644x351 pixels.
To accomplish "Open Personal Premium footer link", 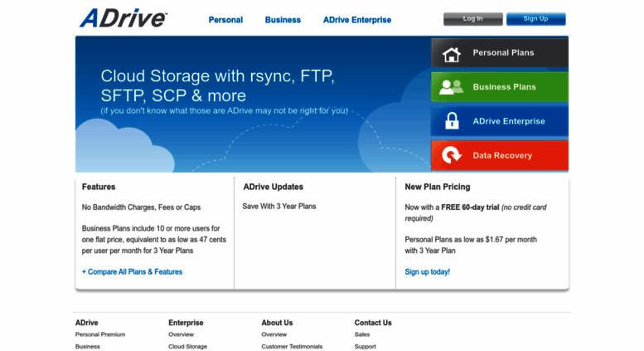I will point(100,334).
